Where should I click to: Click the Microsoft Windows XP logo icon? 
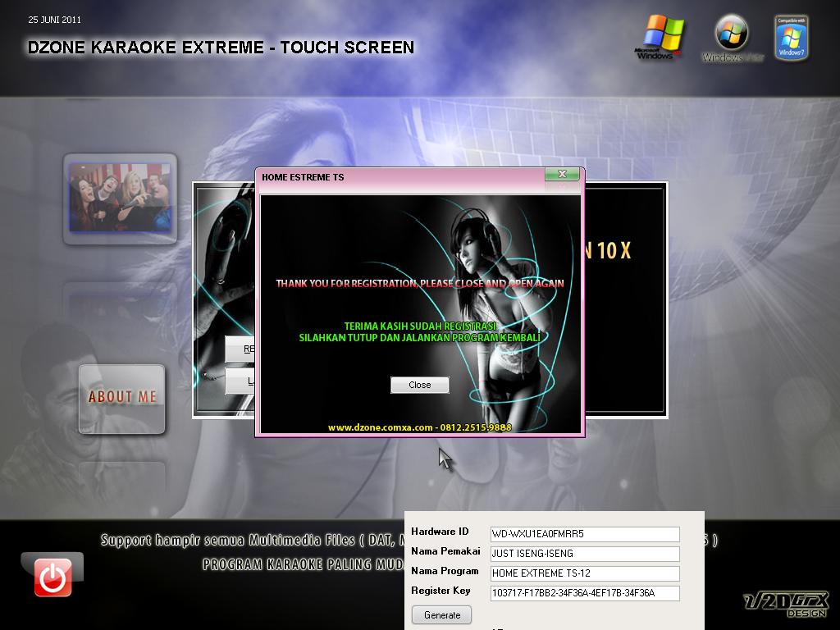661,34
